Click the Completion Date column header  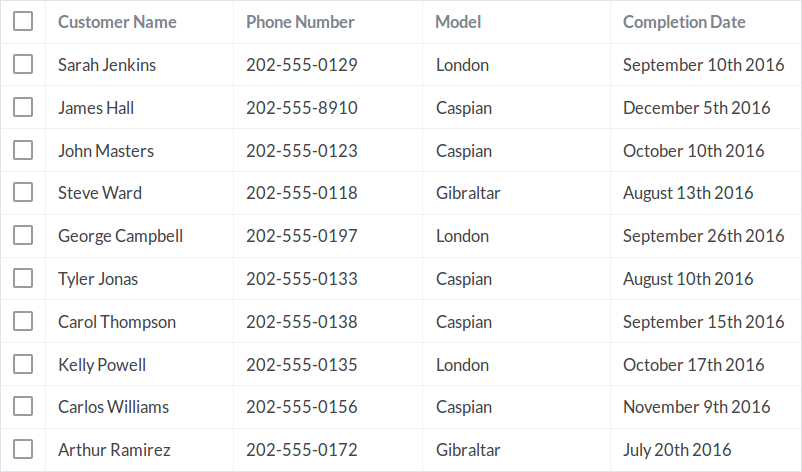point(684,22)
